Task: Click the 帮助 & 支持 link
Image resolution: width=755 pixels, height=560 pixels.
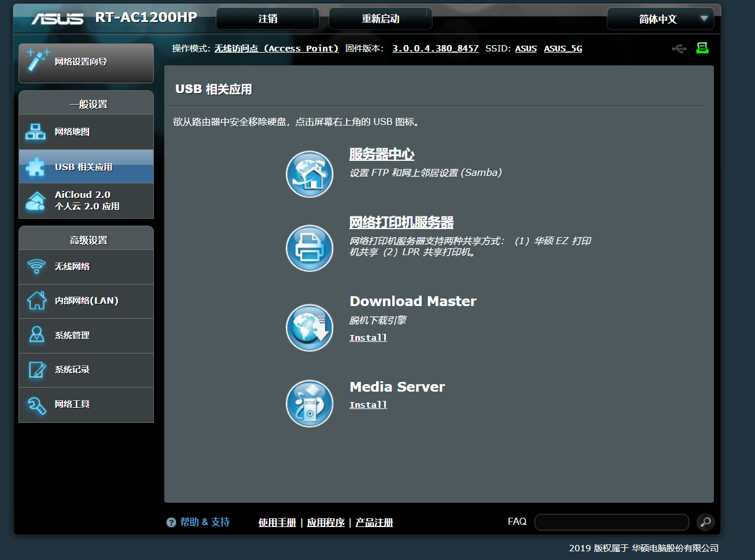Action: click(x=205, y=522)
